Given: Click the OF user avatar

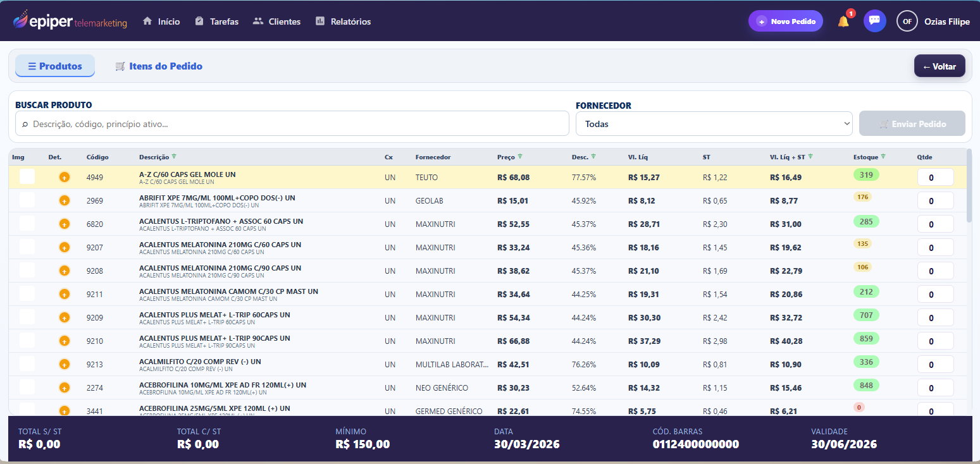Looking at the screenshot, I should (x=907, y=21).
